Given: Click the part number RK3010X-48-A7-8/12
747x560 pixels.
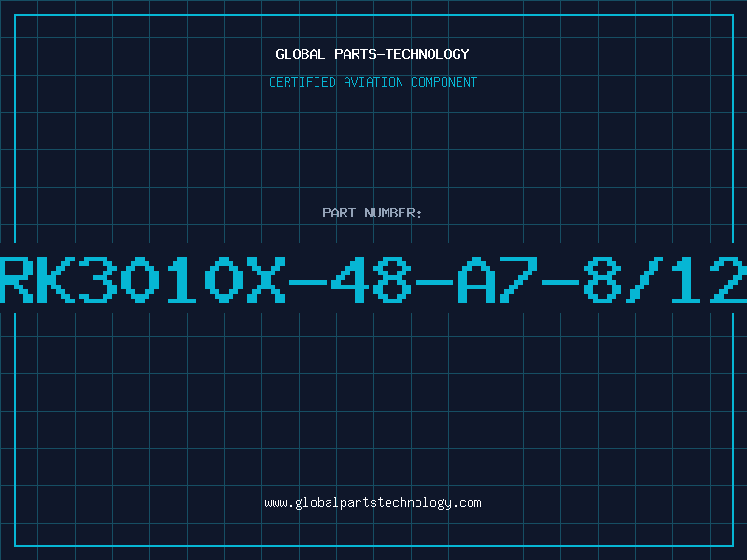Looking at the screenshot, I should pos(373,279).
